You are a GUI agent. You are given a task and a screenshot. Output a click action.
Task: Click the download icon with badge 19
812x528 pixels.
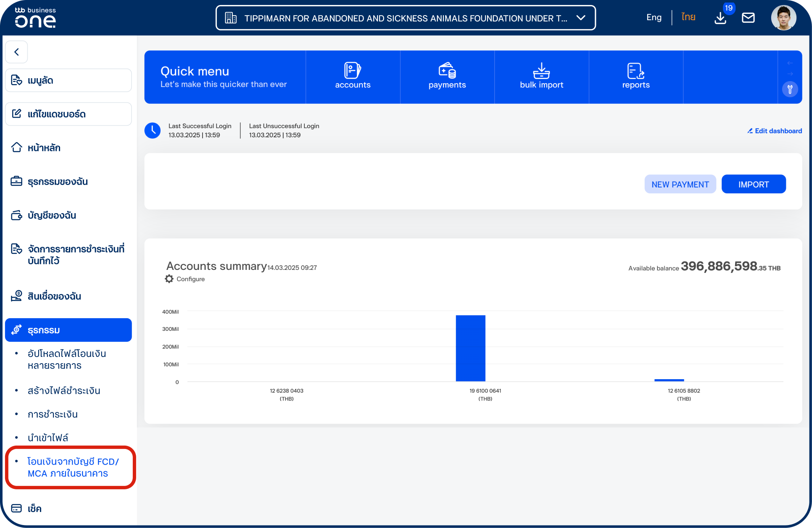(x=720, y=18)
